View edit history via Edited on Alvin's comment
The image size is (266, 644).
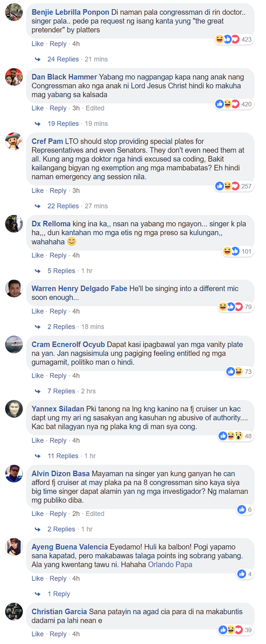coord(95,514)
